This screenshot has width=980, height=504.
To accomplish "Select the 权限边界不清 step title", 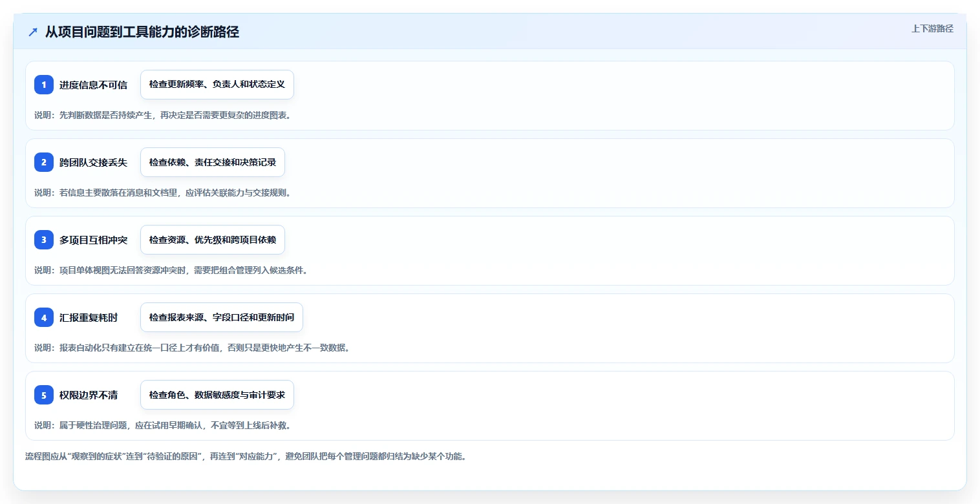I will (89, 395).
